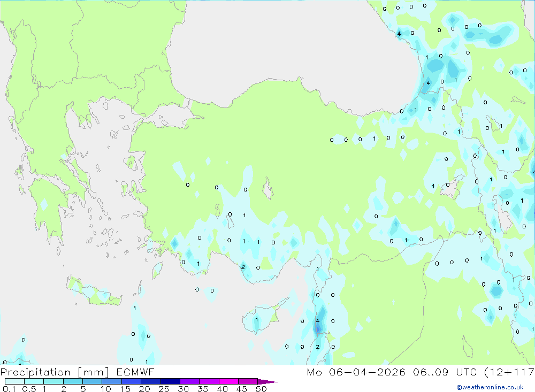This screenshot has width=535, height=392.
Task: Select the 30–35 mm legend color swatch
Action: pos(190,381)
